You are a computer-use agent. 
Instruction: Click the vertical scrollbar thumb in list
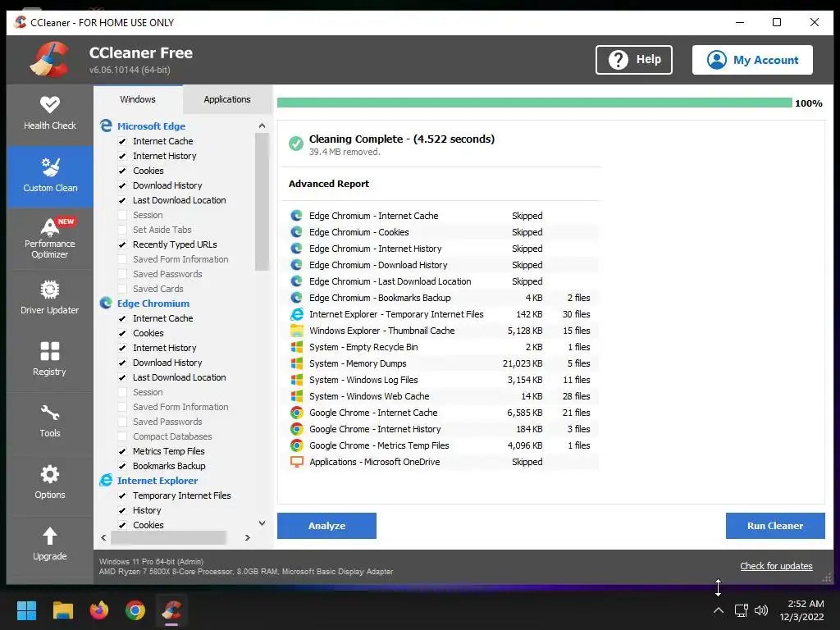pyautogui.click(x=262, y=202)
